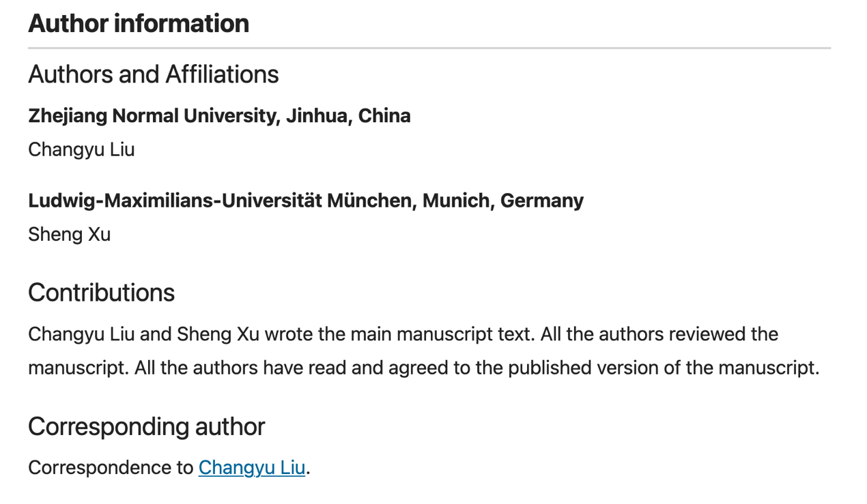Screen dimensions: 867x504
Task: Click the Corresponding author subheading
Action: click(x=146, y=427)
